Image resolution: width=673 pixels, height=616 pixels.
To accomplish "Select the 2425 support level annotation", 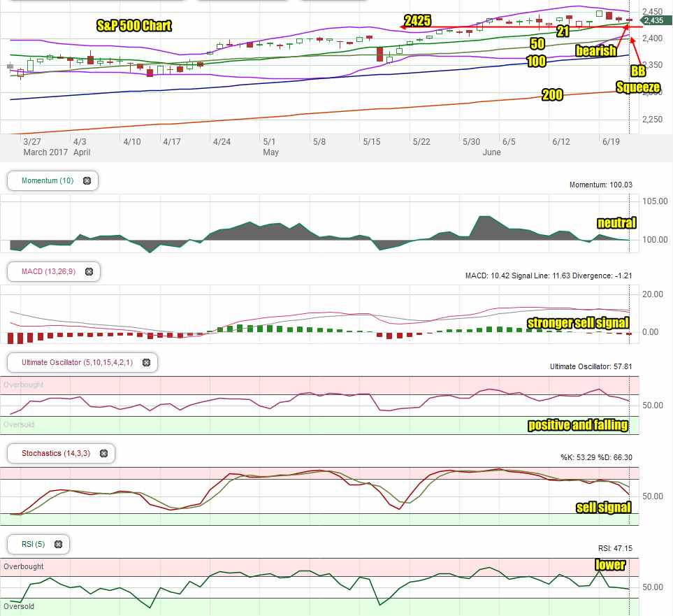I will click(417, 20).
